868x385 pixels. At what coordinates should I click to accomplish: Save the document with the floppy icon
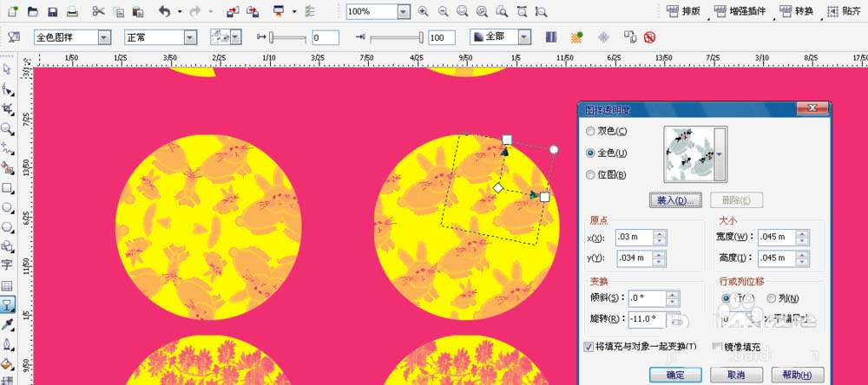(x=53, y=11)
